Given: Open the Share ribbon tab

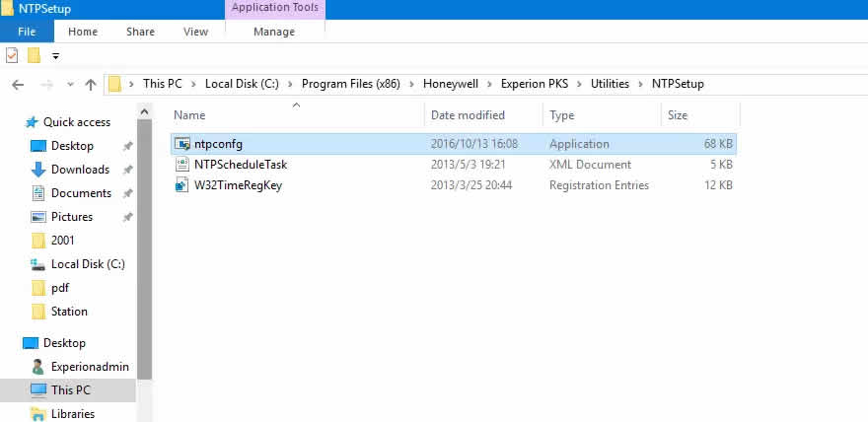Looking at the screenshot, I should 140,32.
